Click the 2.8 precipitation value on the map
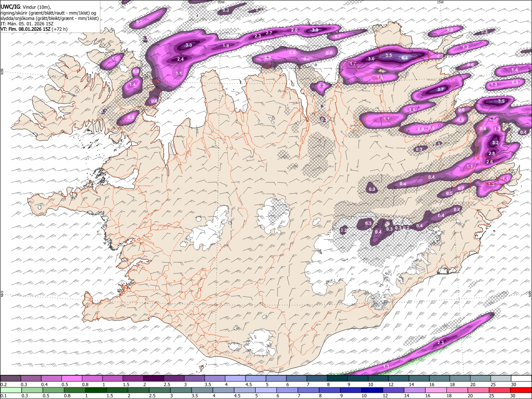Screen dimensions: 532x399 tap(492, 154)
